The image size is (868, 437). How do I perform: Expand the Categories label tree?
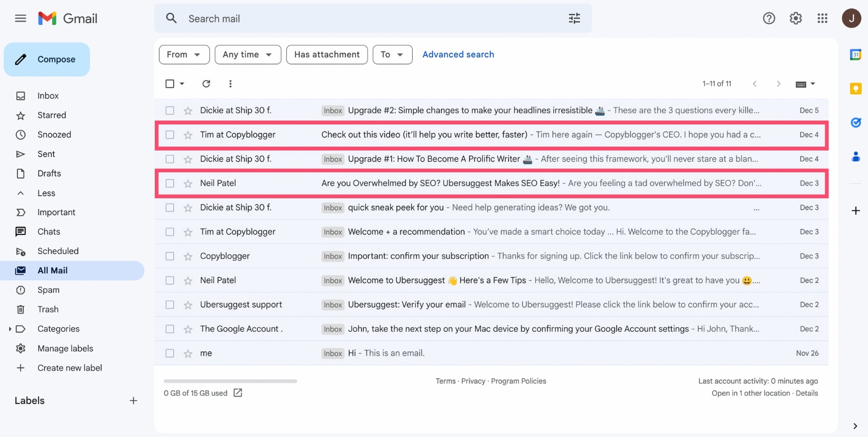10,329
